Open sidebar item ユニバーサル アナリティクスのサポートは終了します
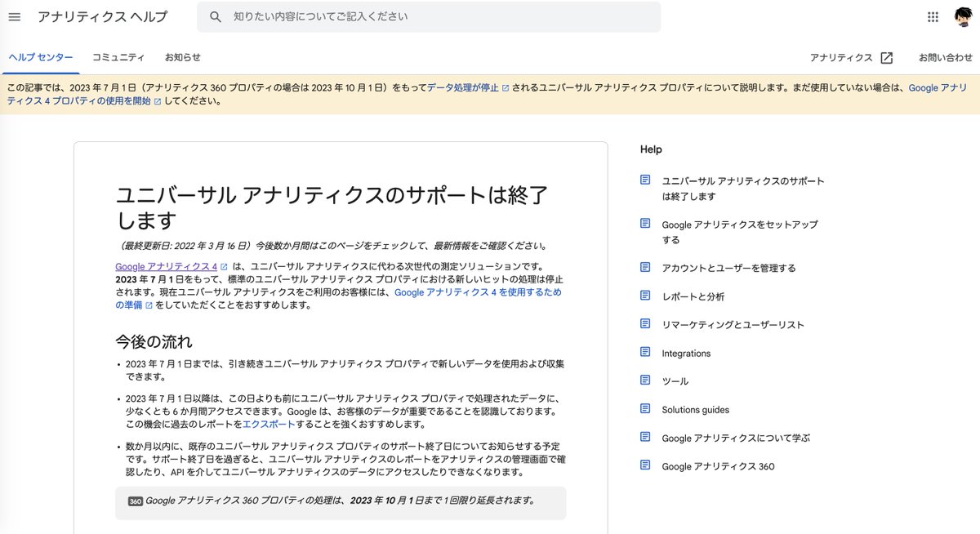 click(x=743, y=189)
